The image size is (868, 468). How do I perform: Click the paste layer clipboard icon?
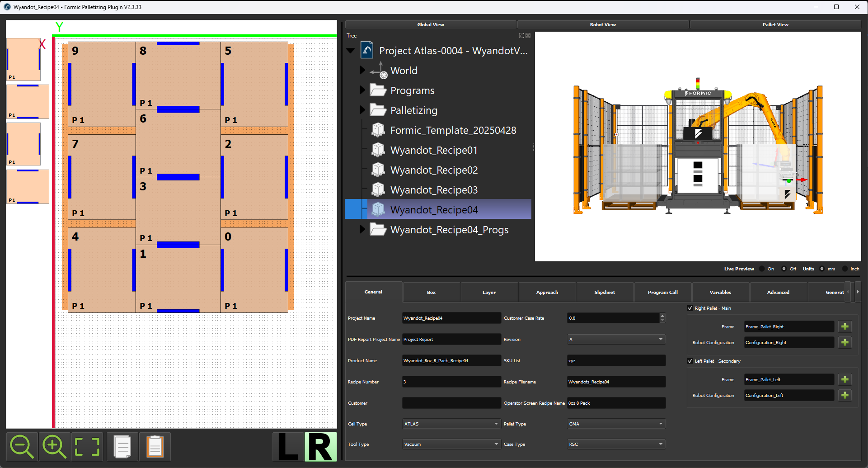pyautogui.click(x=155, y=447)
